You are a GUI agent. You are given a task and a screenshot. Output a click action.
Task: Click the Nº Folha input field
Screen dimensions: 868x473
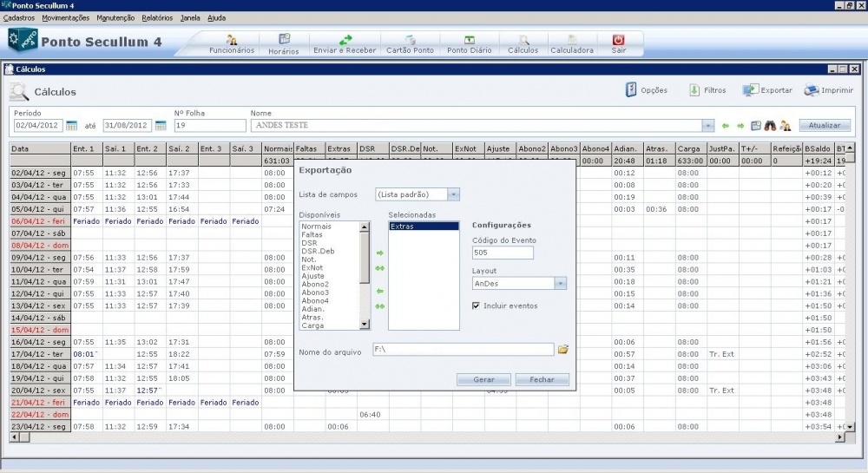pyautogui.click(x=210, y=126)
